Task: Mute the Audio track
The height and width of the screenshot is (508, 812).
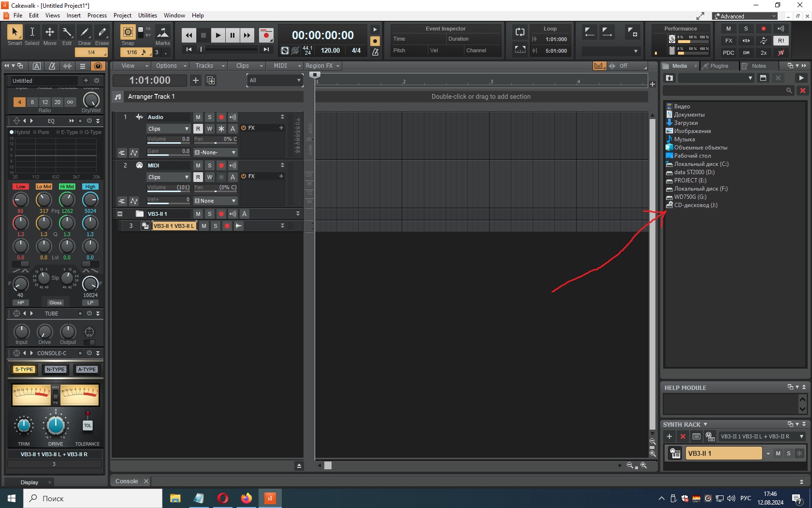Action: pyautogui.click(x=198, y=117)
